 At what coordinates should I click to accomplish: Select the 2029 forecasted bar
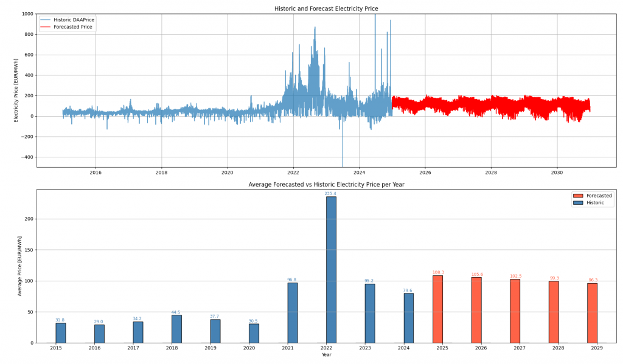[592, 313]
